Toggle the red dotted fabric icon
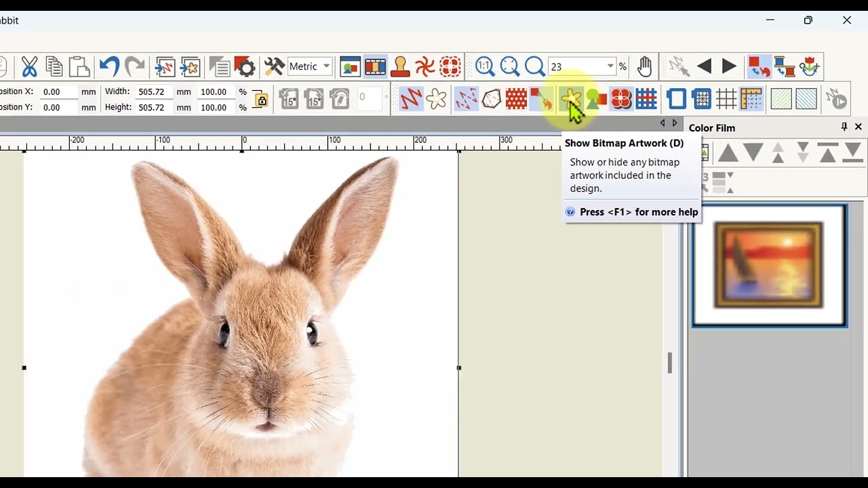This screenshot has width=868, height=488. pyautogui.click(x=516, y=99)
